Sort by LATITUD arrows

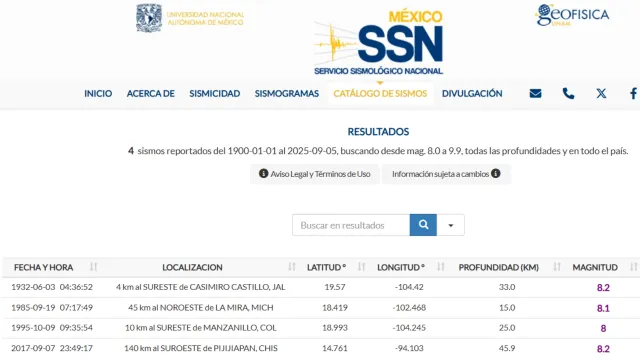[361, 267]
